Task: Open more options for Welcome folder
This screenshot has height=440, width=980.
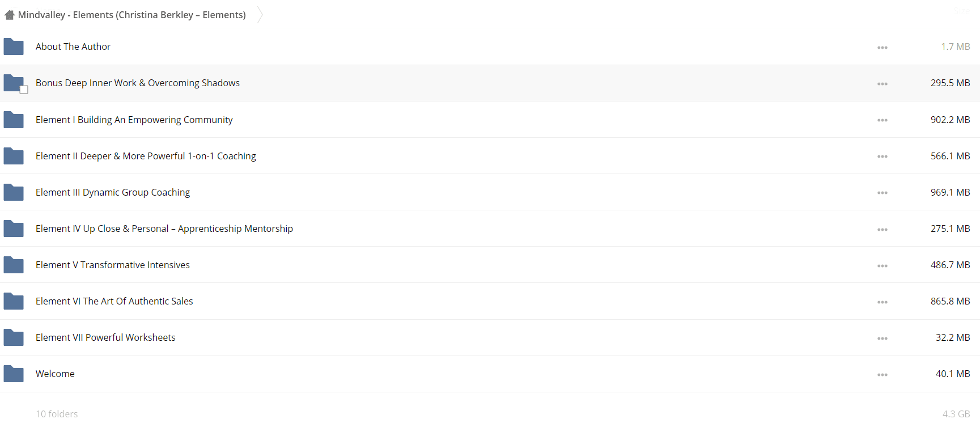Action: [883, 375]
